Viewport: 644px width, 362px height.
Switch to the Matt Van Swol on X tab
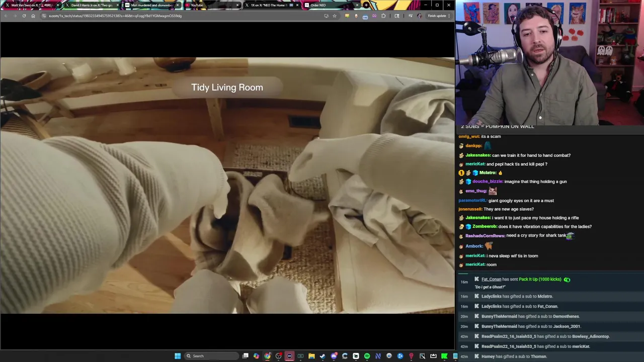pos(31,5)
